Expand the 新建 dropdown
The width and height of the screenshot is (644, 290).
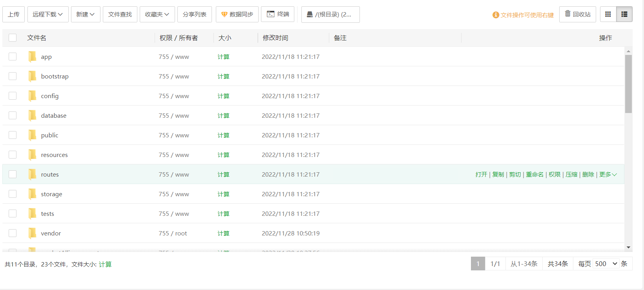(86, 14)
